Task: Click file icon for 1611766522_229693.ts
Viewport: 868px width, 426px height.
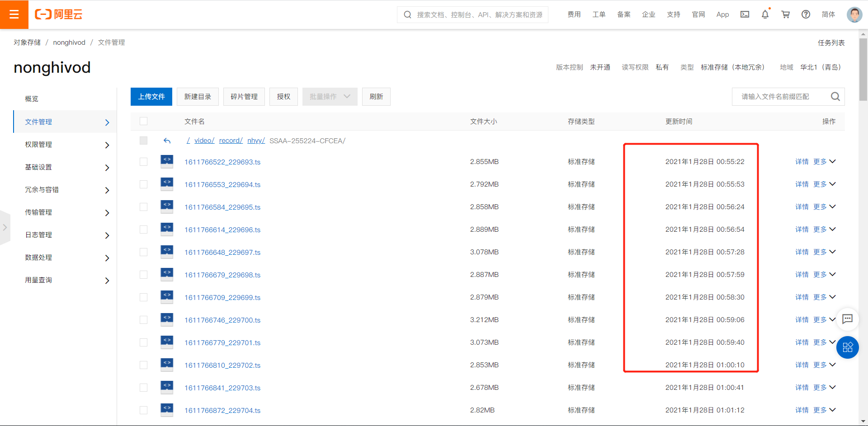Action: (167, 161)
